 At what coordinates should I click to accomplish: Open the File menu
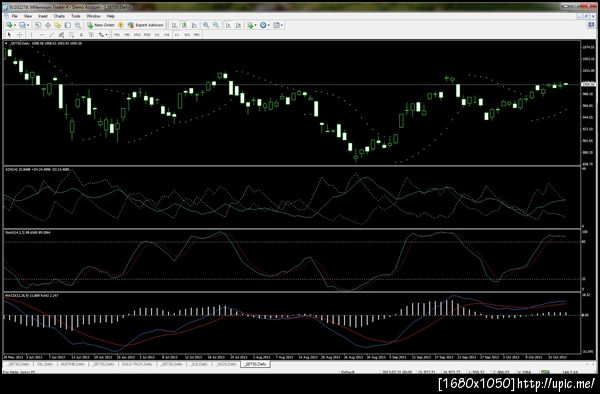click(x=15, y=16)
